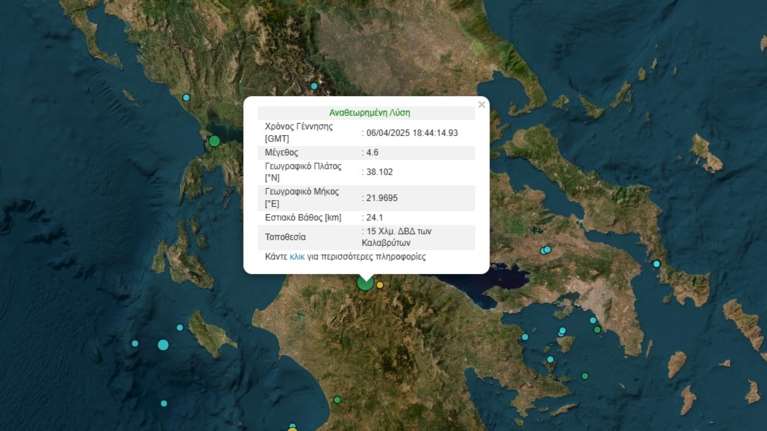Click the latitude value '38.102'
Viewport: 767px width, 431px height.
(380, 172)
